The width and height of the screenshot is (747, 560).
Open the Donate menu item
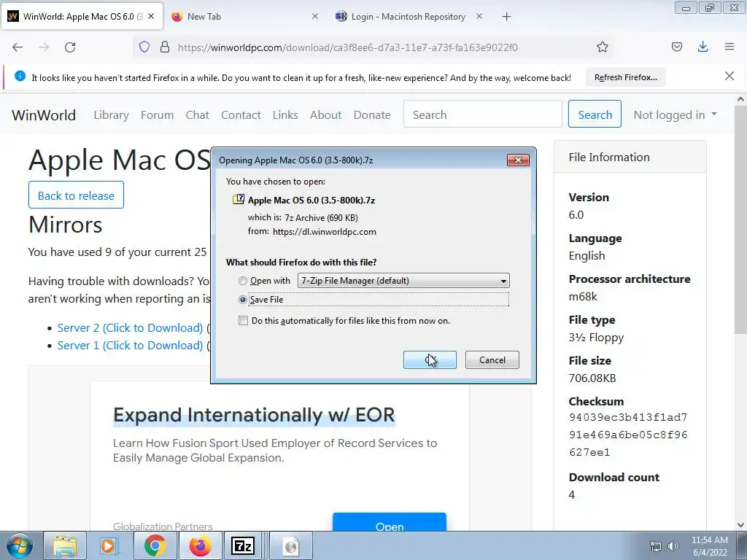372,114
